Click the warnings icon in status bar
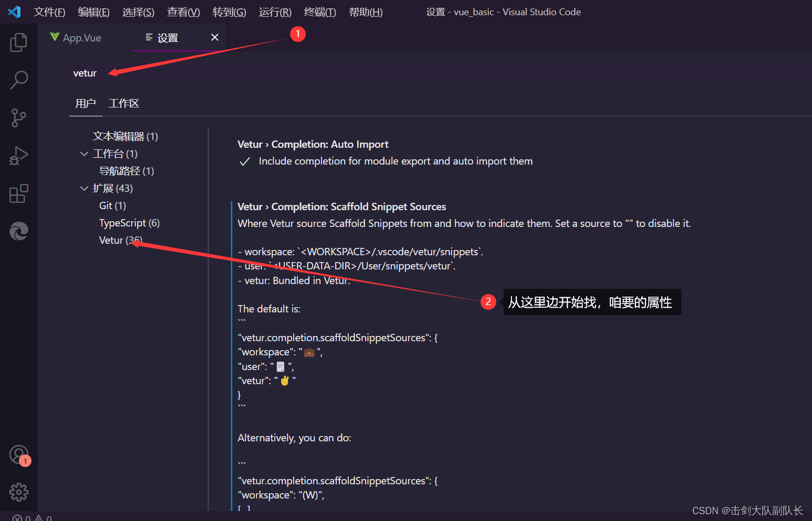The image size is (812, 521). pyautogui.click(x=38, y=518)
